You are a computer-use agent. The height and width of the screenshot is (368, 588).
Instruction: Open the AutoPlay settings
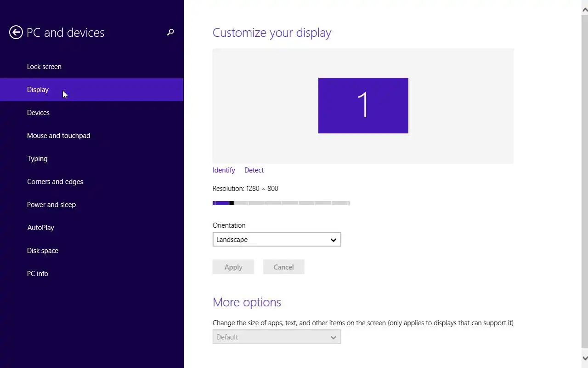[x=92, y=228]
